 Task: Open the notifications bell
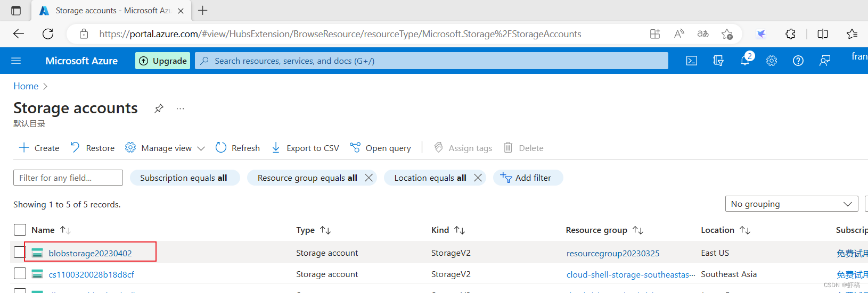745,61
